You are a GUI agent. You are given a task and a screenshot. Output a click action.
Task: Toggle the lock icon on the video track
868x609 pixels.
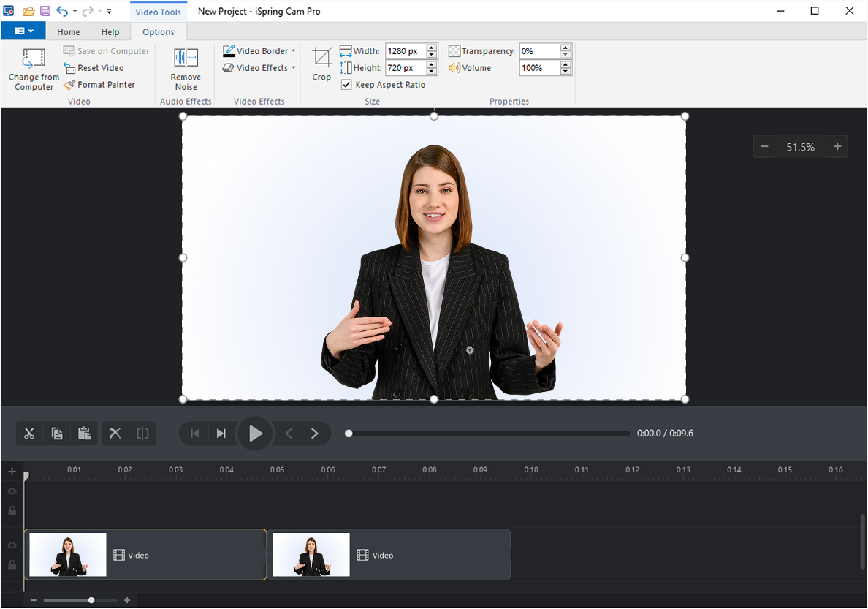12,564
